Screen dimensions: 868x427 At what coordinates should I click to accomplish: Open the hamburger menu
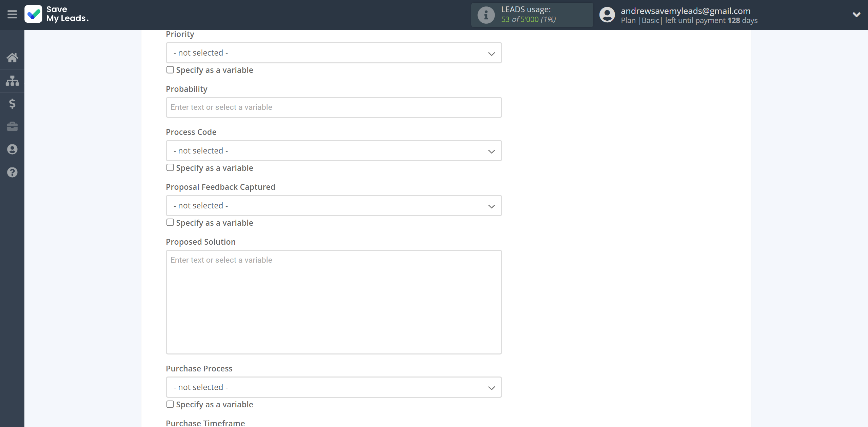12,14
